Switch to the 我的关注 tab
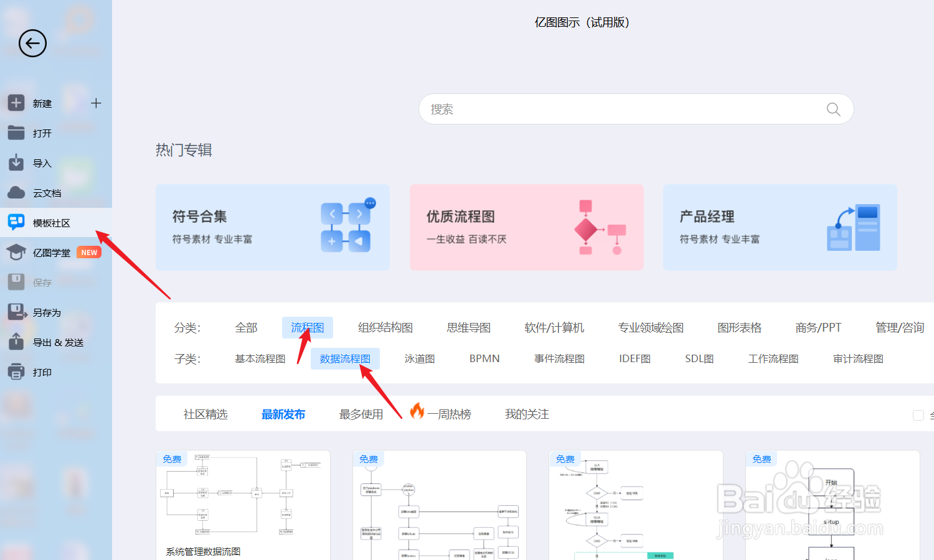Image resolution: width=934 pixels, height=560 pixels. pyautogui.click(x=527, y=414)
